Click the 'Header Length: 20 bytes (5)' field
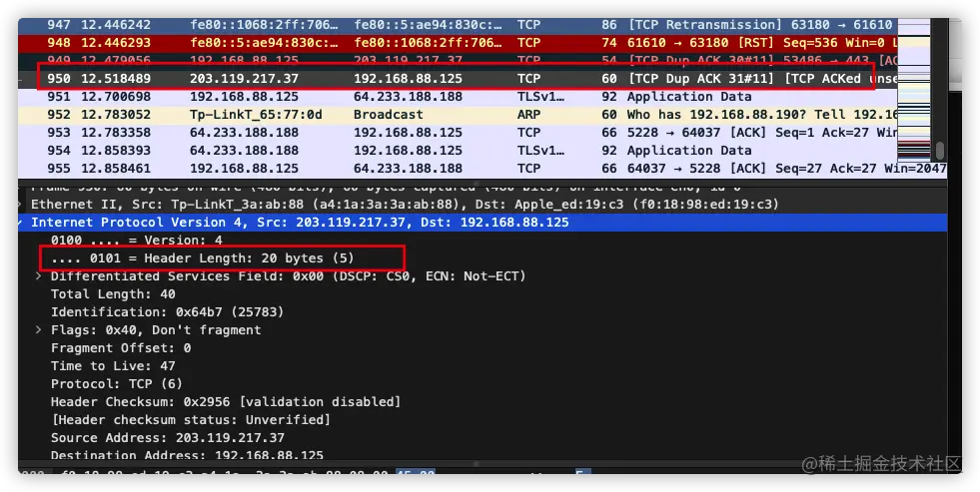The width and height of the screenshot is (980, 492). point(203,257)
